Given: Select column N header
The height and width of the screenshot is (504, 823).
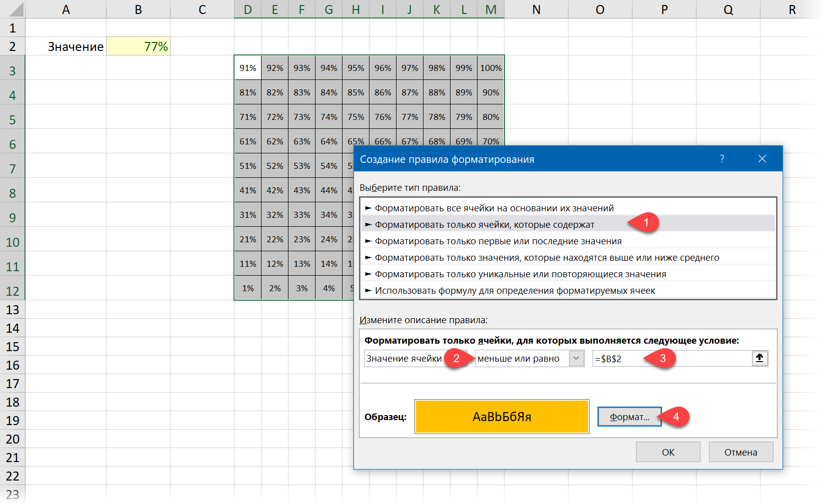Looking at the screenshot, I should pyautogui.click(x=536, y=9).
